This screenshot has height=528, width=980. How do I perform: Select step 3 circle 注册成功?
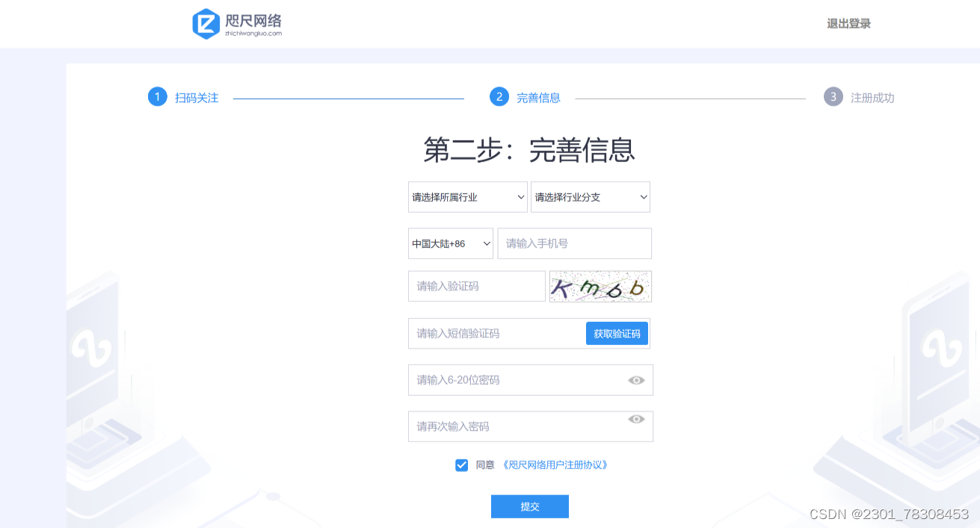833,97
